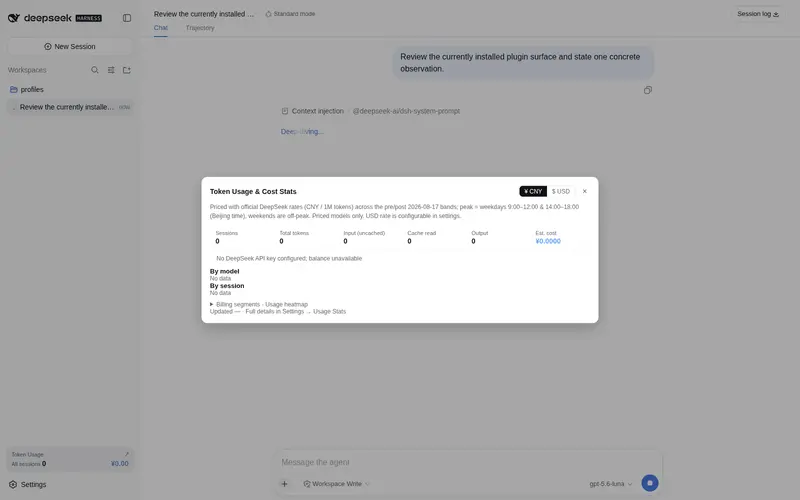
Task: Switch to the Chat tab
Action: click(161, 28)
